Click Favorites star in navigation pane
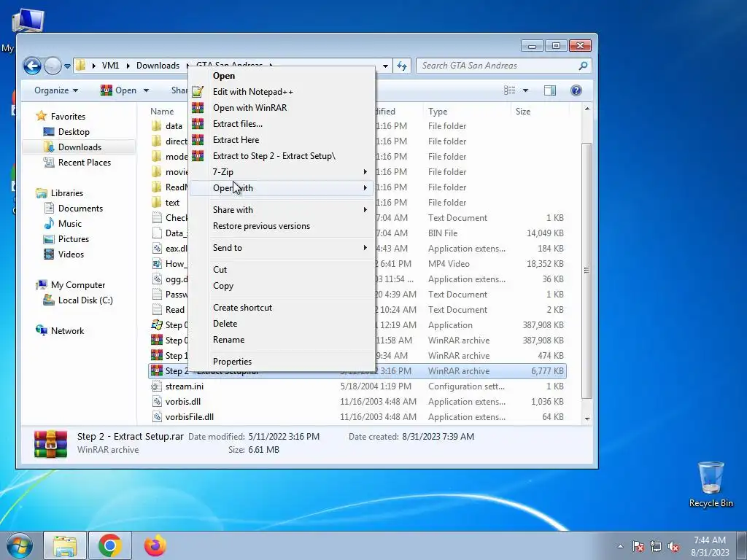 coord(42,116)
